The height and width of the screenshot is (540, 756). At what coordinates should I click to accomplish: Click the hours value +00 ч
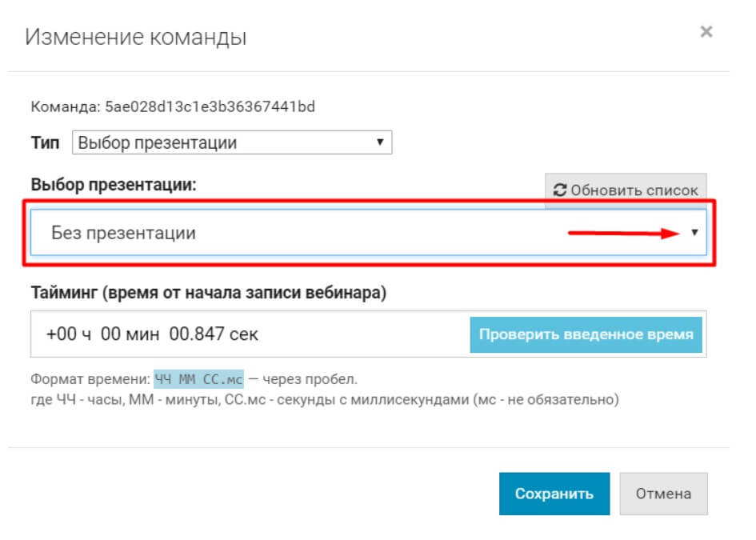pyautogui.click(x=69, y=334)
